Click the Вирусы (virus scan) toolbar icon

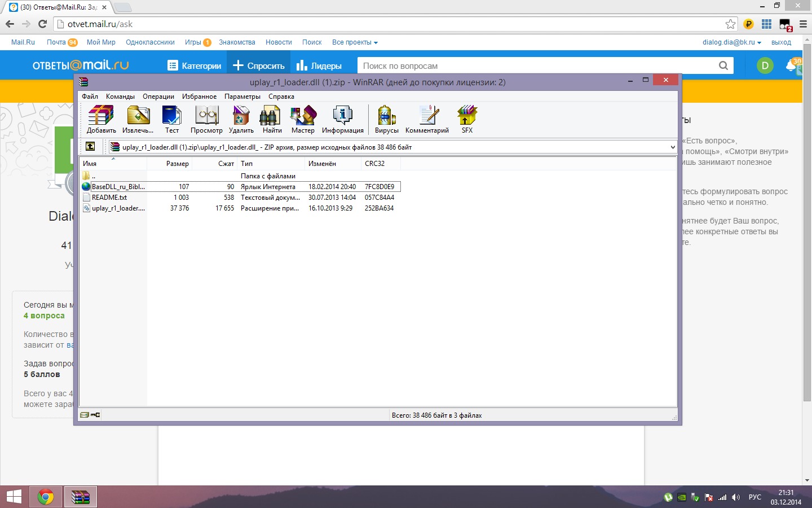click(x=387, y=119)
